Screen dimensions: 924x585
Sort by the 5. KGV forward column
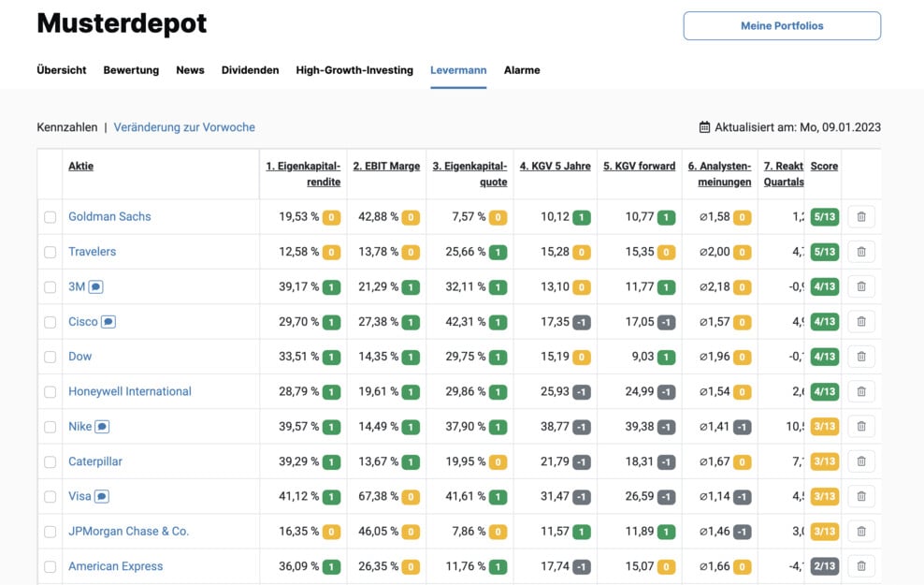click(640, 167)
